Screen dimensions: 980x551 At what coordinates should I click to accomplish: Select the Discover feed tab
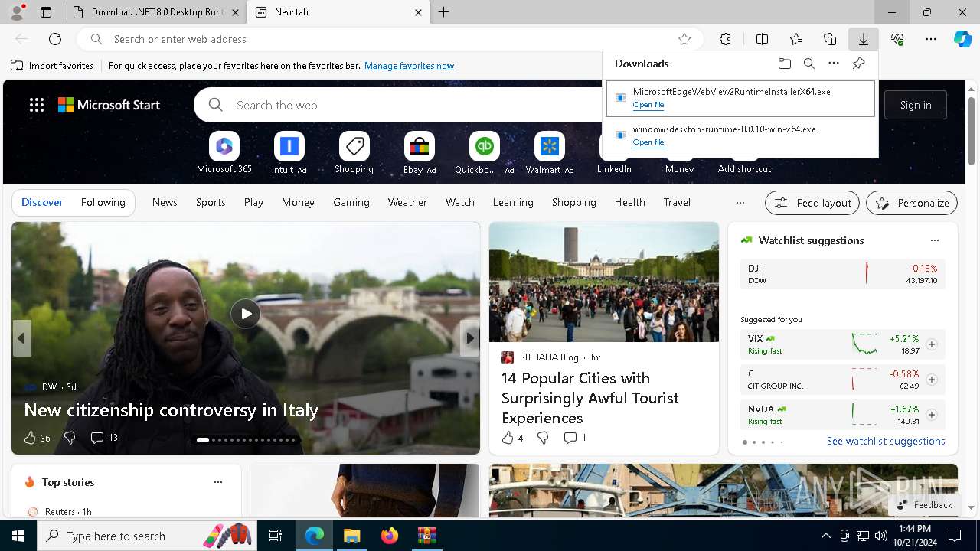42,202
